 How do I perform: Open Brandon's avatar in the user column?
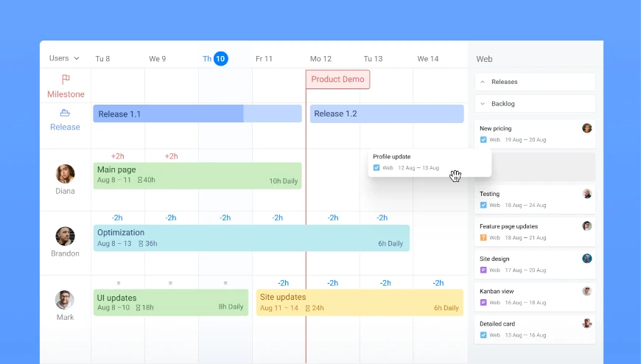tap(65, 237)
